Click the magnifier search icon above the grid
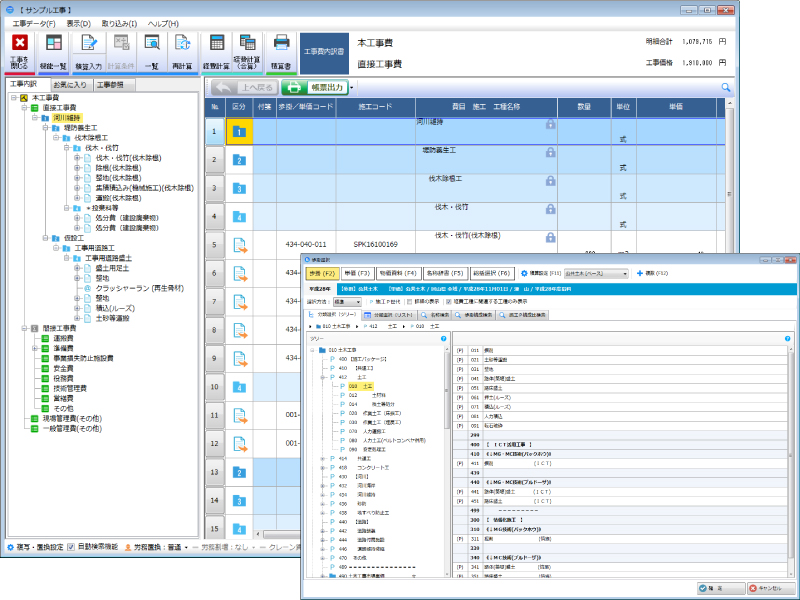The image size is (800, 600). click(726, 88)
